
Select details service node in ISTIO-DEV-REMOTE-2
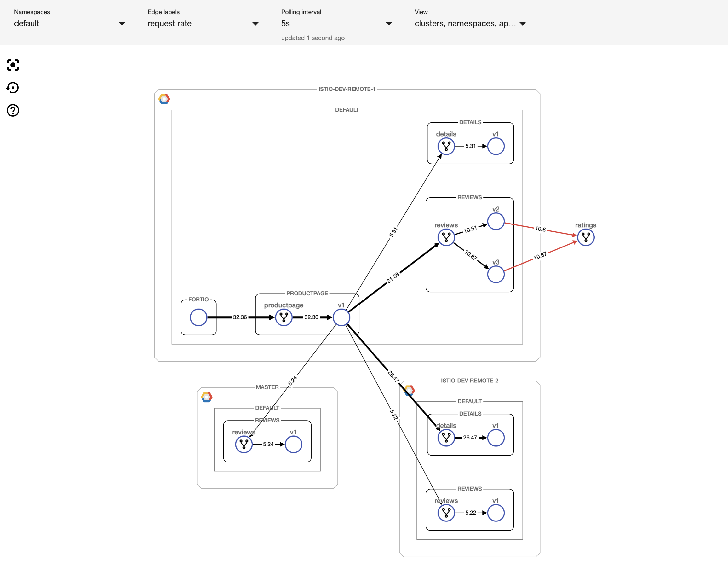click(446, 438)
